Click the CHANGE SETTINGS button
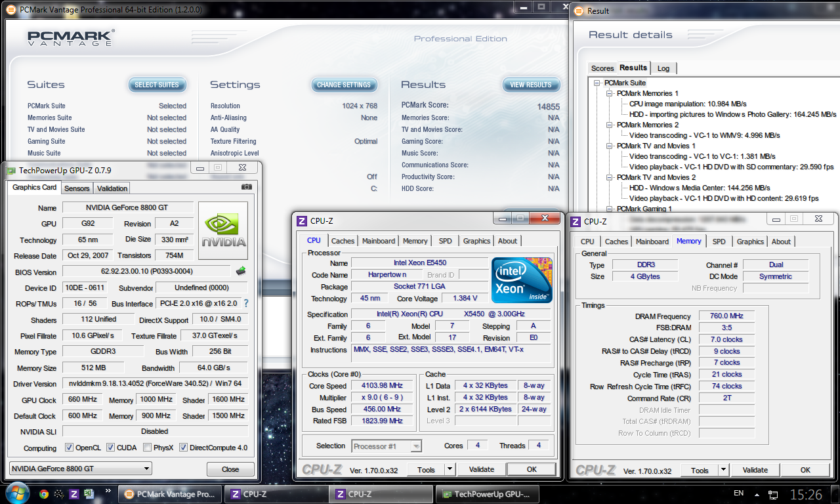Screen dimensions: 840x504 pos(344,85)
